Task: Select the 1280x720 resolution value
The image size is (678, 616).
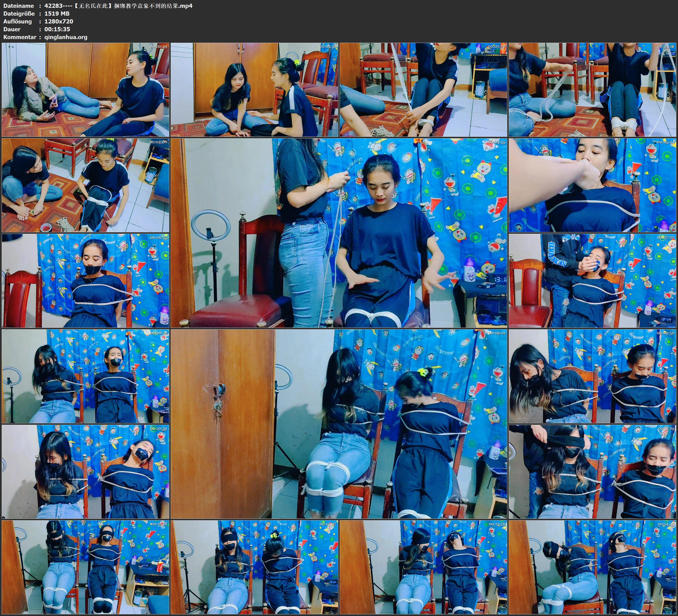Action: tap(58, 21)
